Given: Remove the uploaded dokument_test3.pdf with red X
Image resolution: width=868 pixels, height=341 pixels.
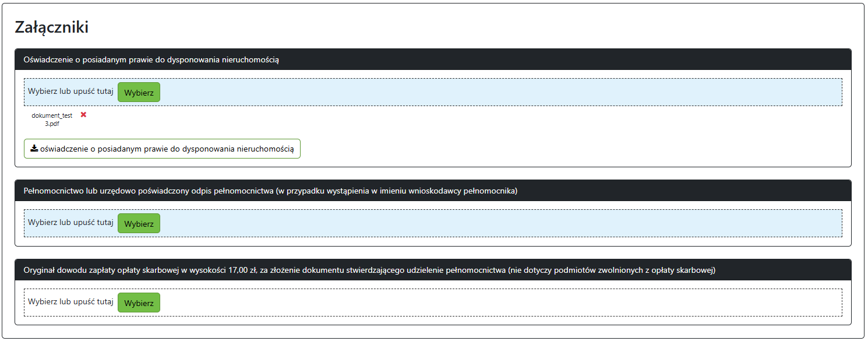Looking at the screenshot, I should (x=83, y=115).
